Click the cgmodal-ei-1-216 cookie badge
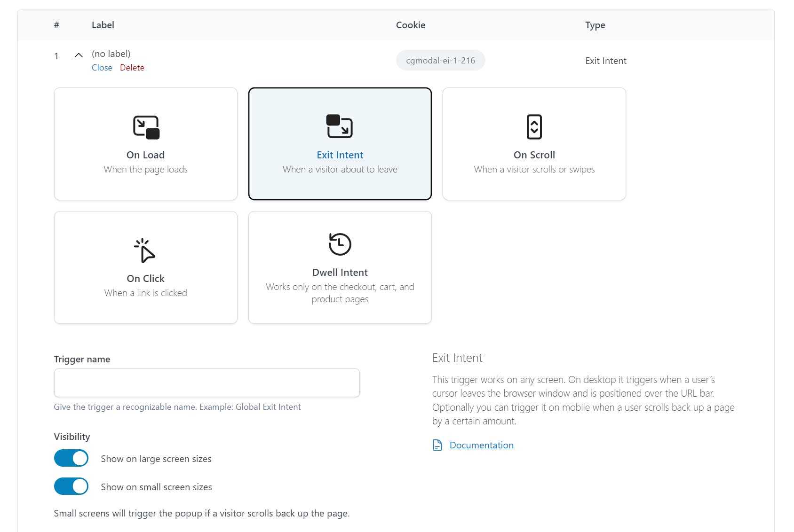The height and width of the screenshot is (532, 794). [x=441, y=60]
